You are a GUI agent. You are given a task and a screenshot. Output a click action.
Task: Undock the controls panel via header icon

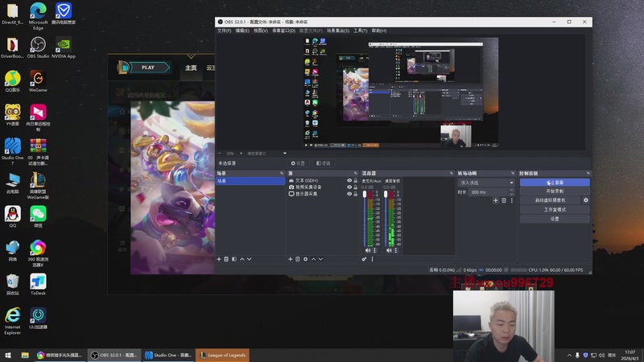click(x=588, y=173)
